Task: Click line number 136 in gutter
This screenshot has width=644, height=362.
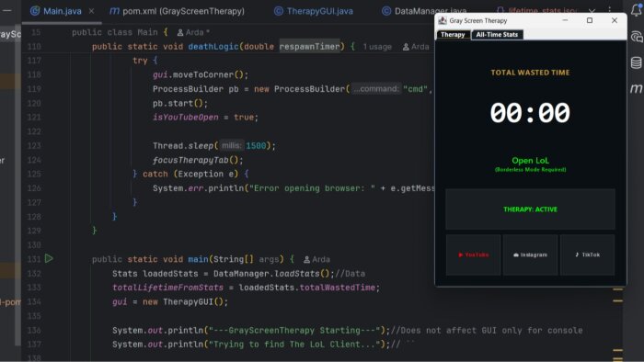Action: 34,330
